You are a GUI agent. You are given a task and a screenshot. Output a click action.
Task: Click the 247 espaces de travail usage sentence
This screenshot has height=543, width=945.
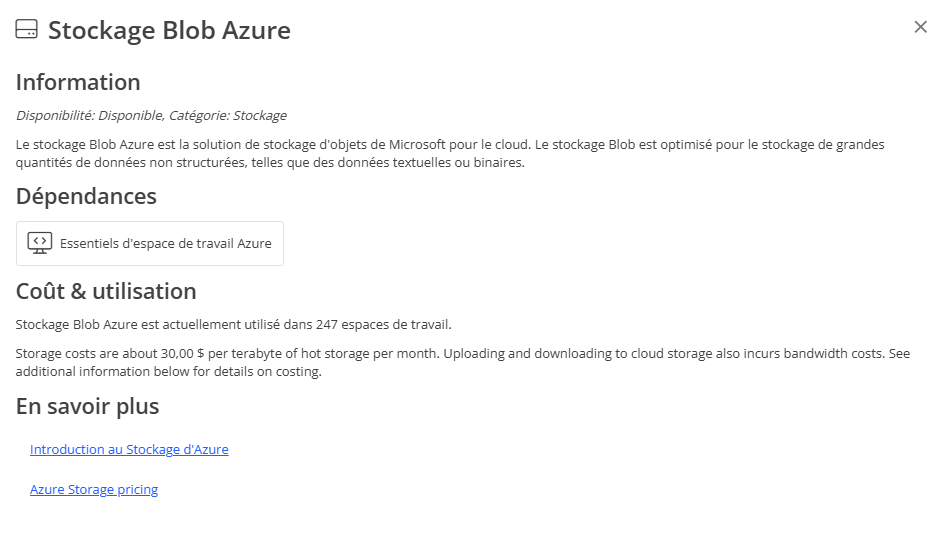click(234, 324)
